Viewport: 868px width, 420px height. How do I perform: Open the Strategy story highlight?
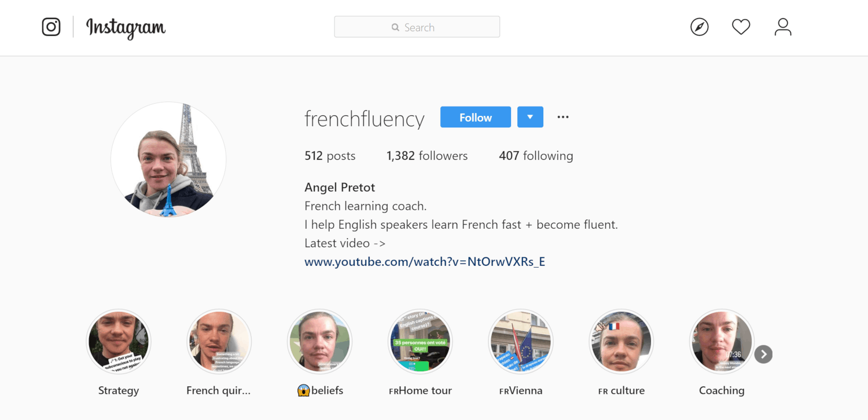119,341
